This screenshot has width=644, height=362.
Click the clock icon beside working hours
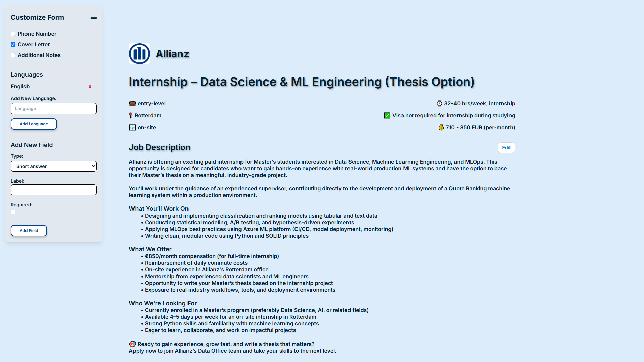439,104
